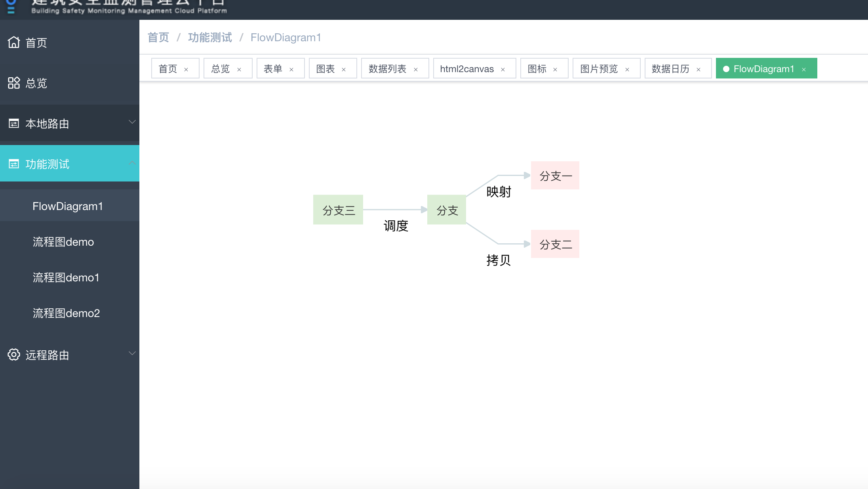Click the 本地路由 menu icon
Viewport: 868px width, 489px height.
[14, 124]
